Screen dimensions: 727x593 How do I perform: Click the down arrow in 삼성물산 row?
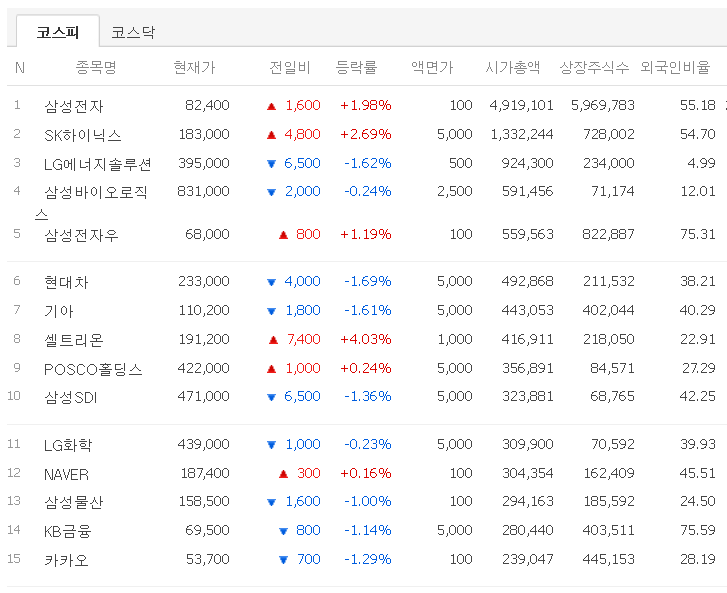[272, 502]
